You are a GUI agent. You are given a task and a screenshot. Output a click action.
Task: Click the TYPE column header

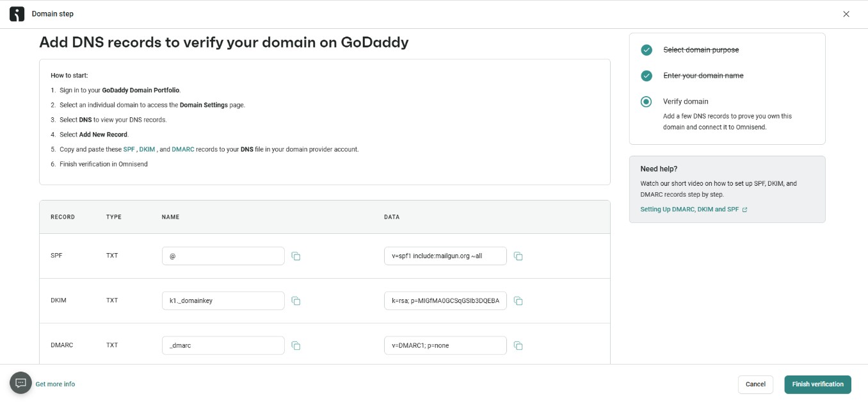coord(114,217)
